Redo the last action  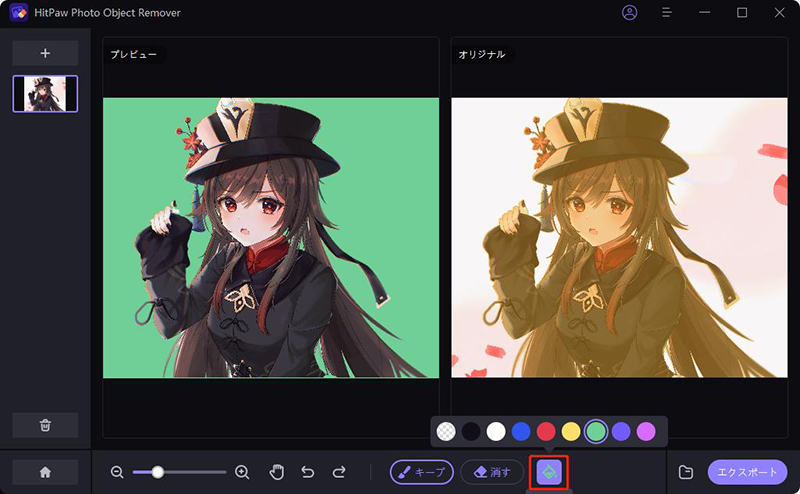339,472
